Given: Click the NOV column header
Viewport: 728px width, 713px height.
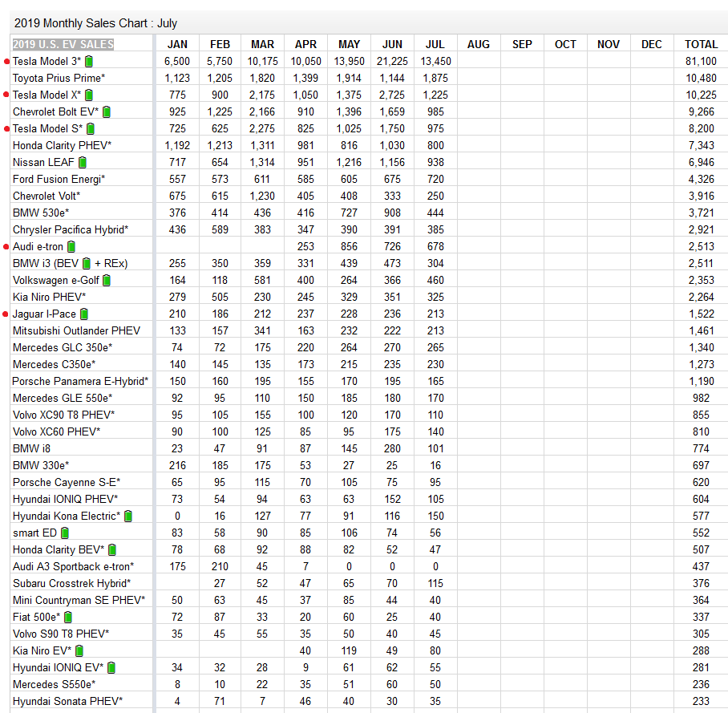Looking at the screenshot, I should [609, 44].
